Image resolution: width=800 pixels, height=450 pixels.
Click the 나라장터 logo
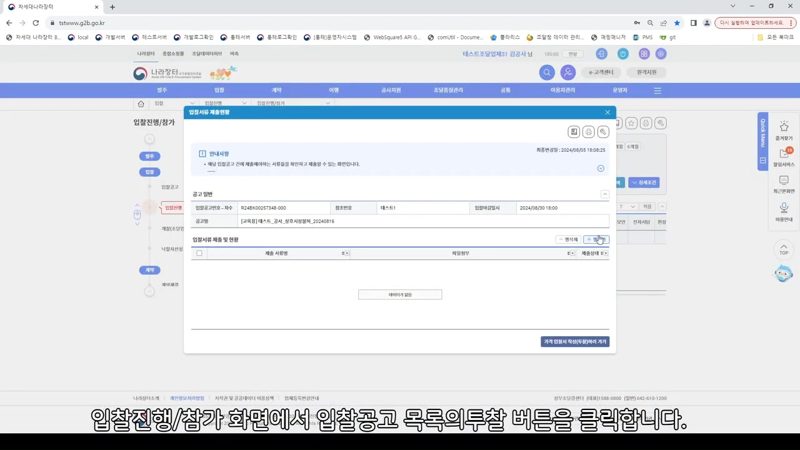(167, 73)
